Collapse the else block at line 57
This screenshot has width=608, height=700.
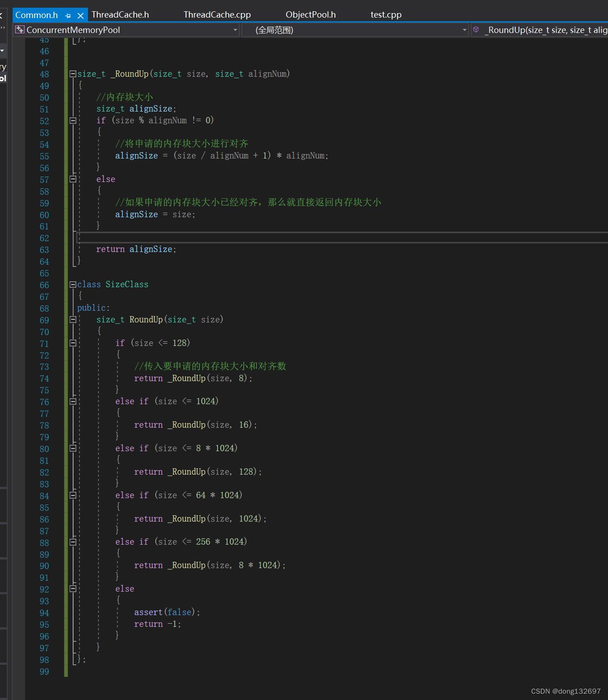tap(73, 179)
